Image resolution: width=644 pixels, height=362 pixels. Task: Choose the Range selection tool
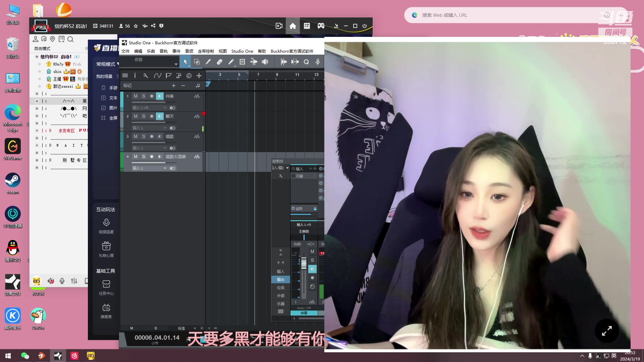click(197, 62)
